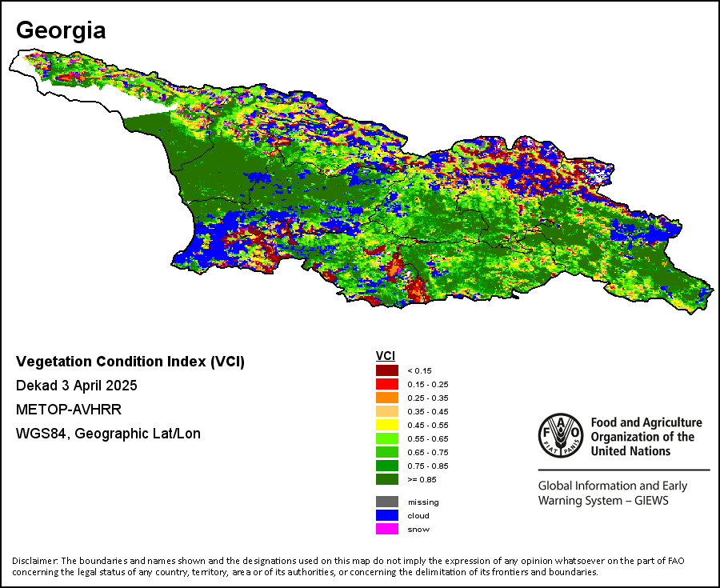Click the 'cloud' legend label
Image resolution: width=720 pixels, height=588 pixels.
pos(418,515)
